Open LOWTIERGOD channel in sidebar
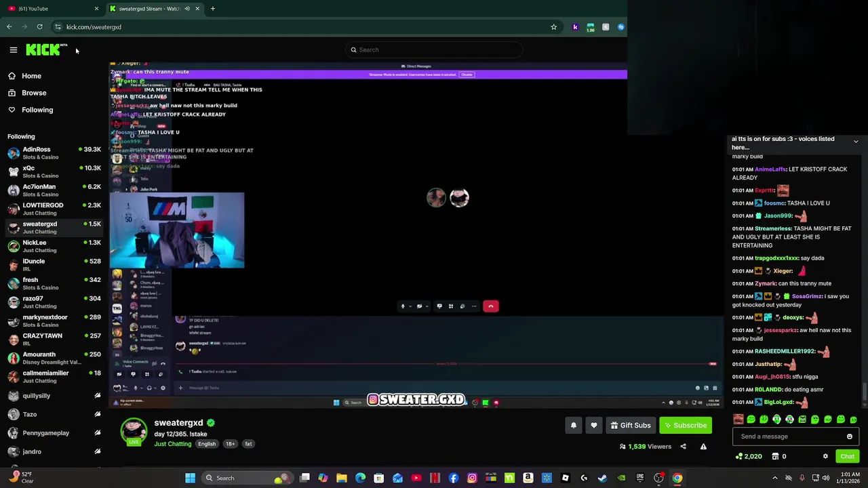This screenshot has width=868, height=488. coord(54,209)
